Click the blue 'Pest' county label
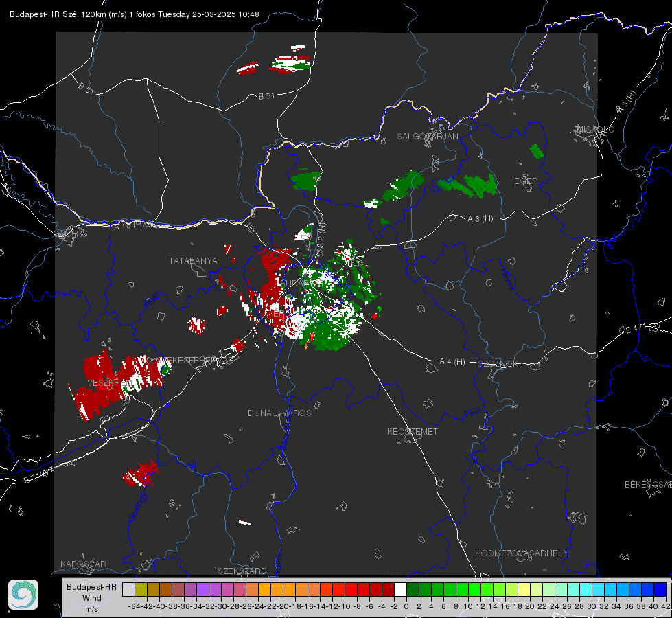Screen dimensions: 672x618 click(472, 413)
